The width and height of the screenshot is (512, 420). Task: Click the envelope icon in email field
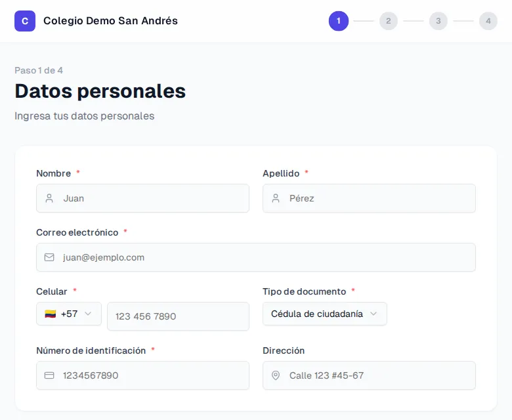(x=49, y=257)
